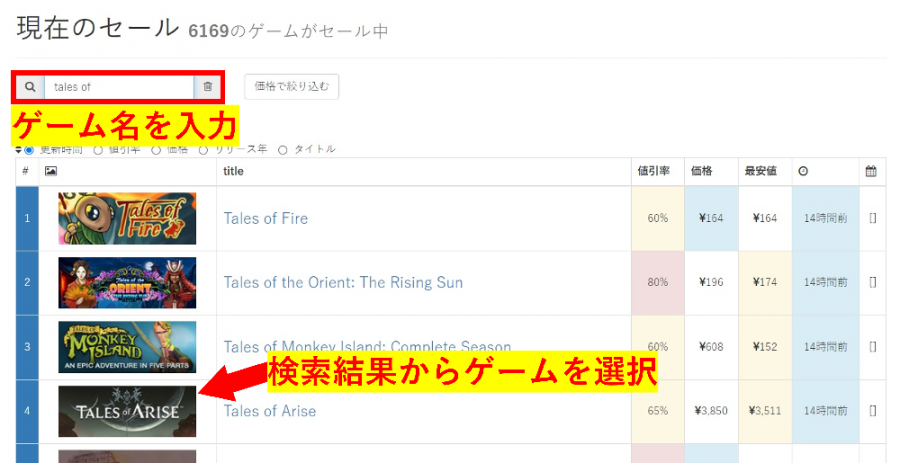The height and width of the screenshot is (463, 900).
Task: Click the magnifier search icon
Action: 30,87
